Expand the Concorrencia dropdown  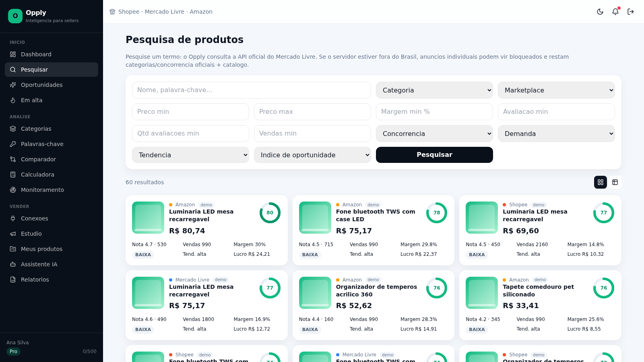coord(434,134)
